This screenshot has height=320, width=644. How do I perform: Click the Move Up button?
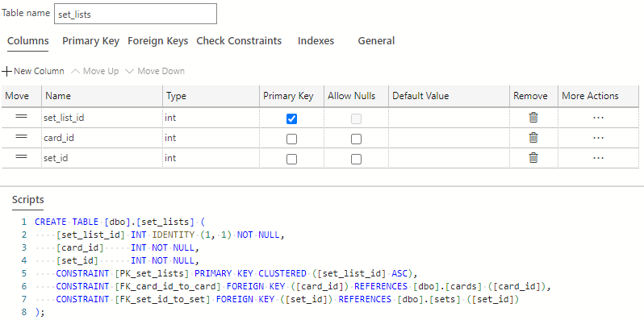(95, 72)
